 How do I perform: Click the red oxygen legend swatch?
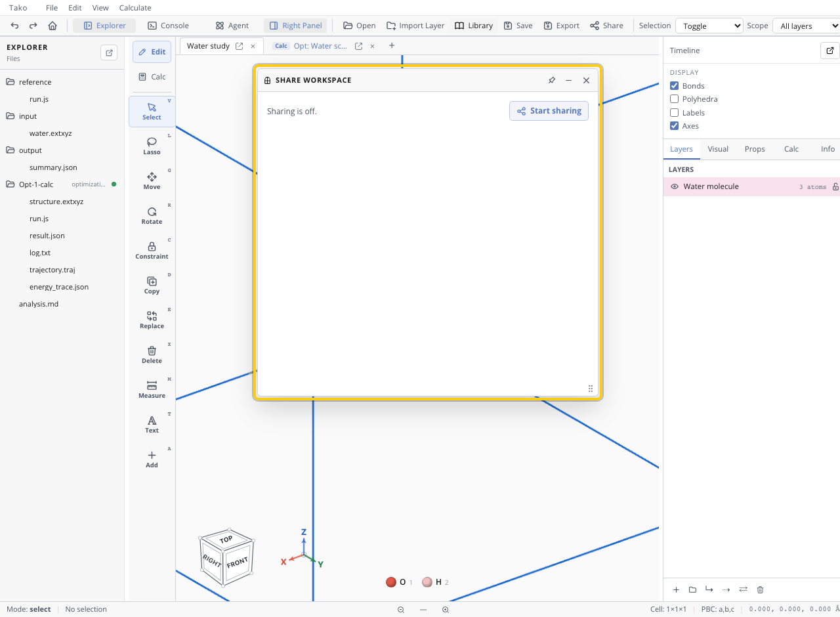pos(391,582)
